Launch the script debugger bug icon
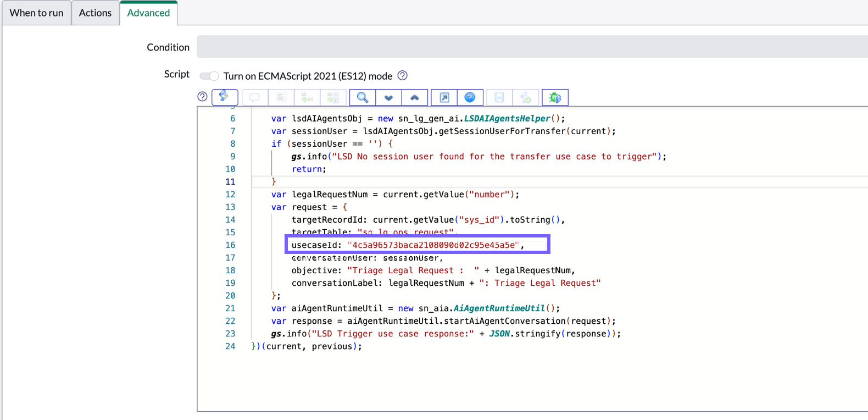The height and width of the screenshot is (420, 868). [x=555, y=97]
